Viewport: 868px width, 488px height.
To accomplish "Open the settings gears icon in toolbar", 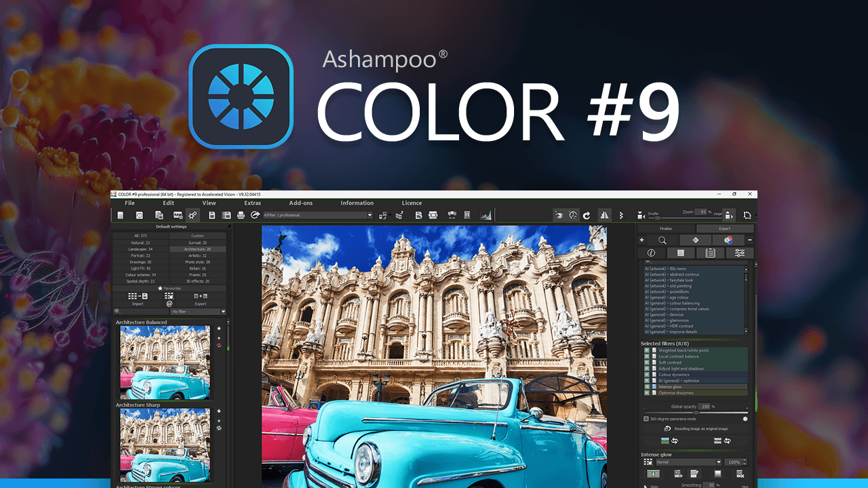I will pyautogui.click(x=193, y=215).
